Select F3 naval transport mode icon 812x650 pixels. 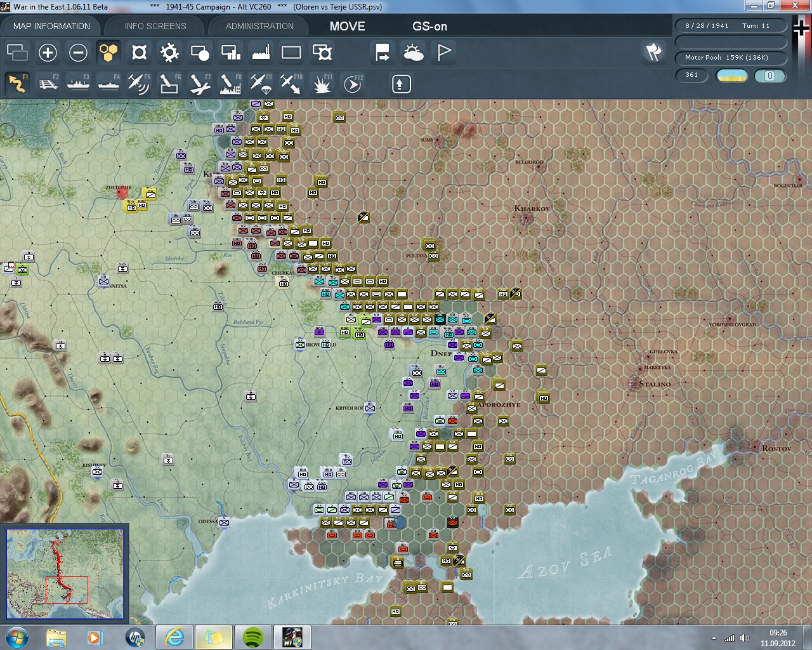[x=78, y=84]
